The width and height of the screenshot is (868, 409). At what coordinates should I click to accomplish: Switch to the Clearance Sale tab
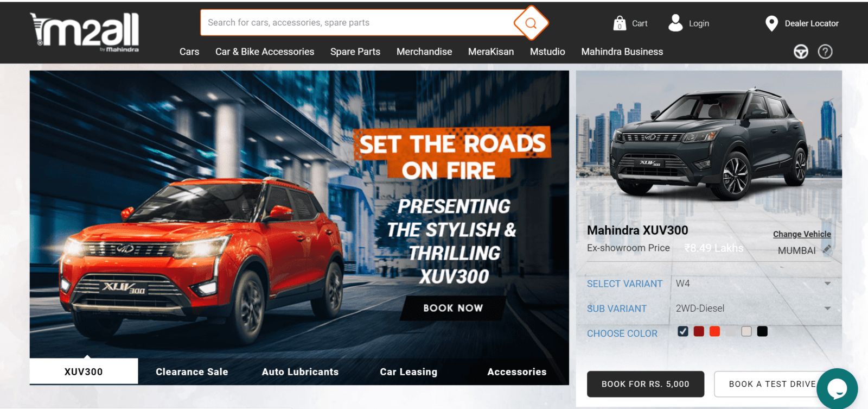(x=192, y=372)
